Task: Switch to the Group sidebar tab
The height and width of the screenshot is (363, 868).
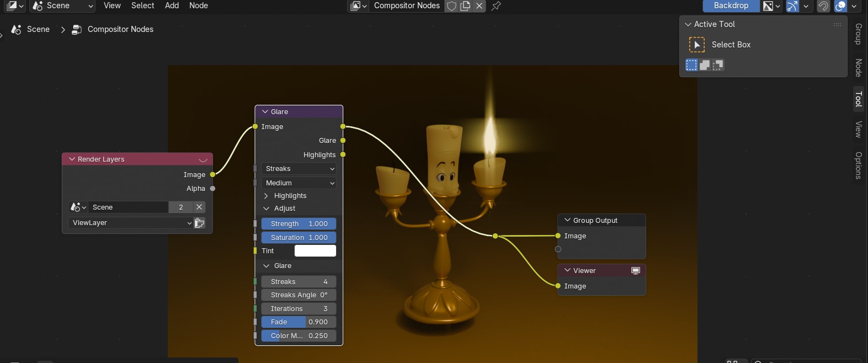Action: tap(859, 34)
